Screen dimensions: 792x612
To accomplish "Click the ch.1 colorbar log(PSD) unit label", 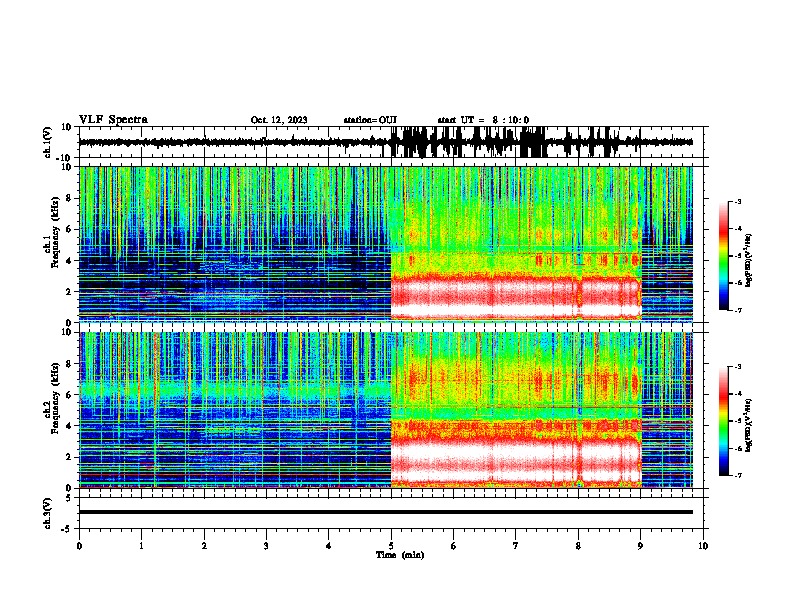I will [749, 260].
